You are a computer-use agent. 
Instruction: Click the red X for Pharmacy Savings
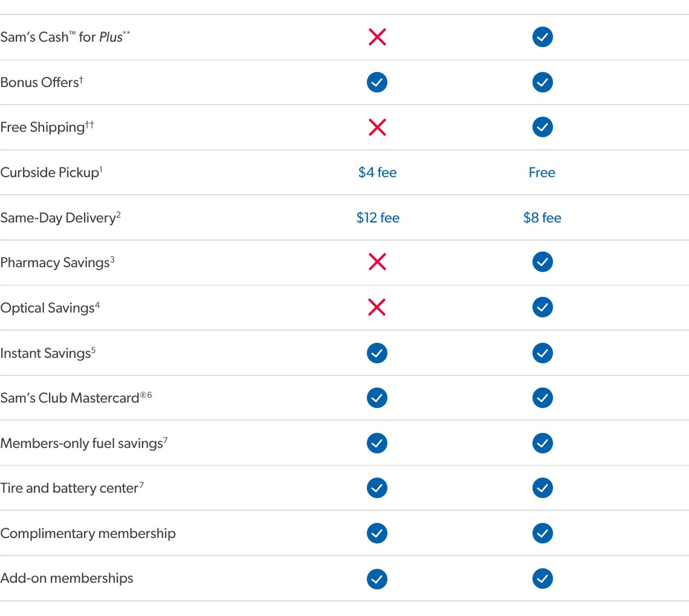pos(377,262)
